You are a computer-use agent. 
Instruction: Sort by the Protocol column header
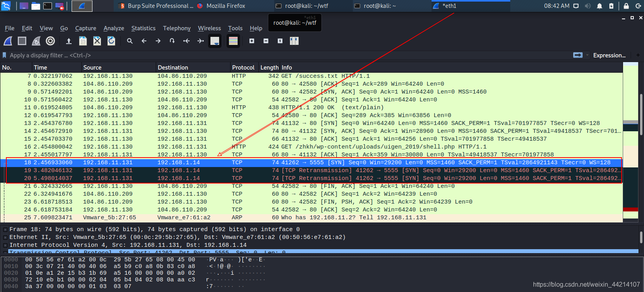[244, 68]
